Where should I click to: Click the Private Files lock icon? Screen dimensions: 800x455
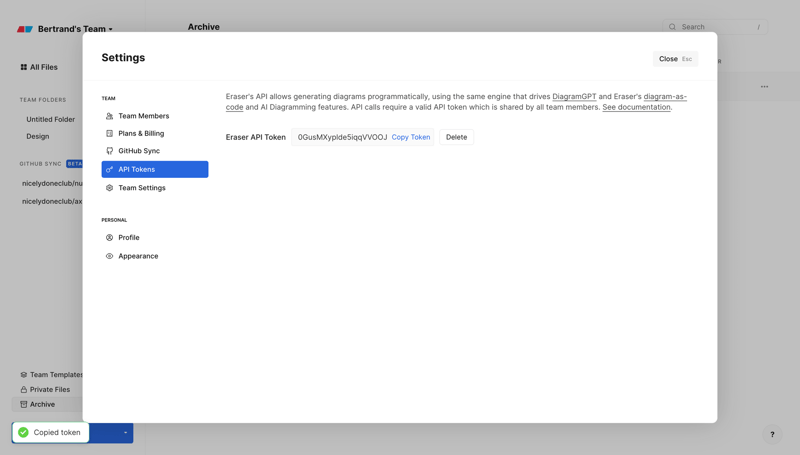(23, 389)
